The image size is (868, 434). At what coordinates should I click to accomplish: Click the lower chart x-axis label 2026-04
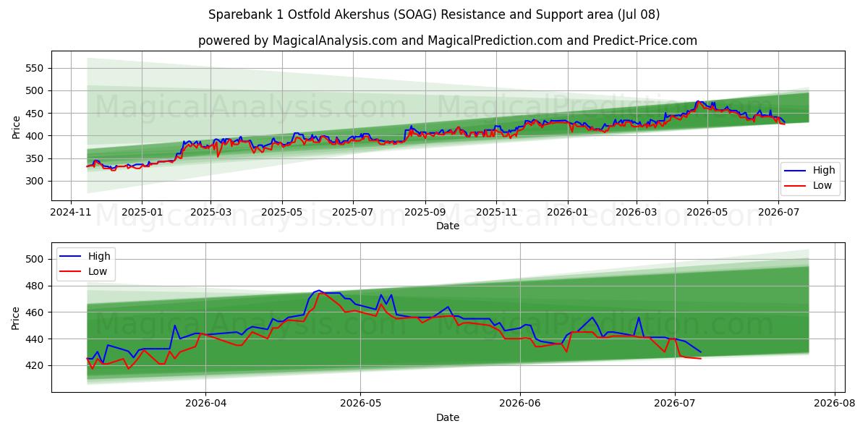pos(205,404)
